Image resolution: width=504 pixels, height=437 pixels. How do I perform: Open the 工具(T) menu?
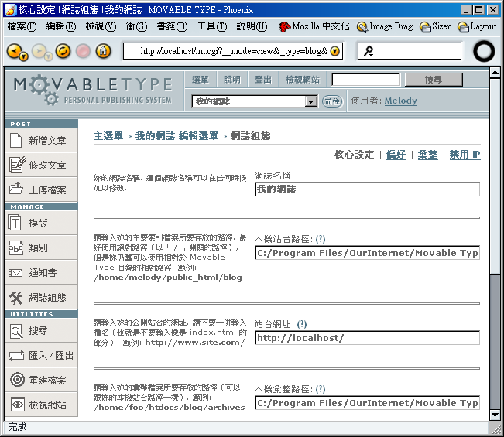(x=212, y=26)
